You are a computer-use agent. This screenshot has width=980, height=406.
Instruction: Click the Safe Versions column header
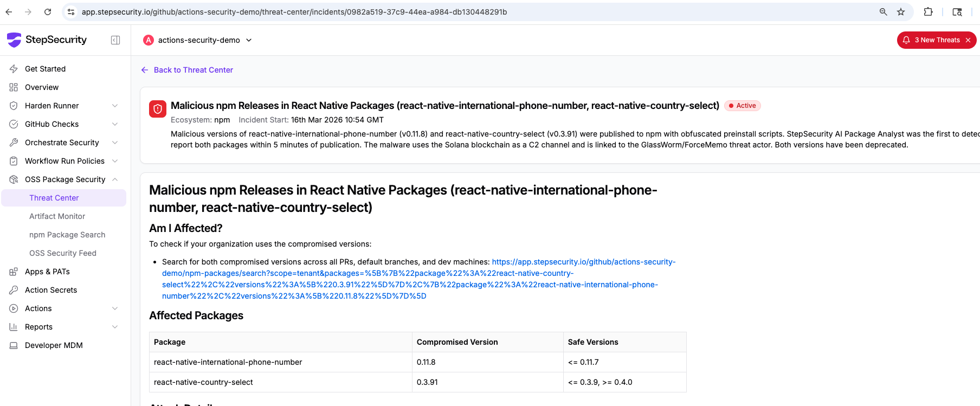click(x=625, y=342)
